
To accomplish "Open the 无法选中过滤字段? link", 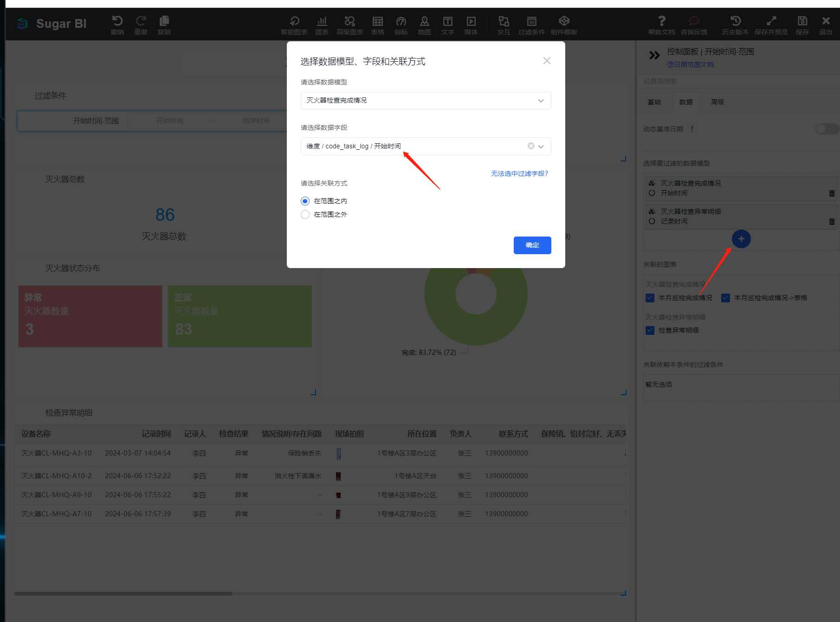I will (x=519, y=173).
